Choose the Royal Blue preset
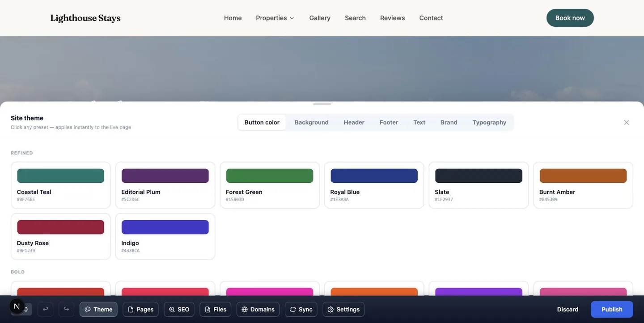The height and width of the screenshot is (323, 644). click(x=374, y=185)
